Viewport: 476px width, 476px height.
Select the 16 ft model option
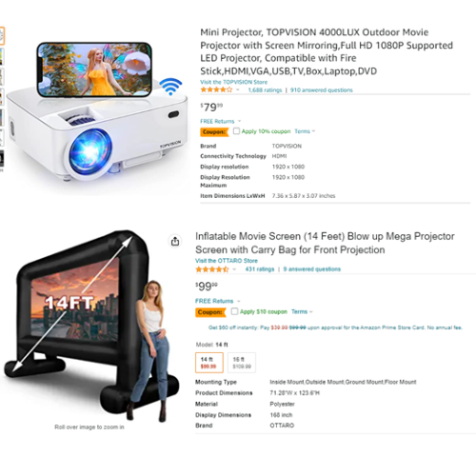click(x=242, y=363)
